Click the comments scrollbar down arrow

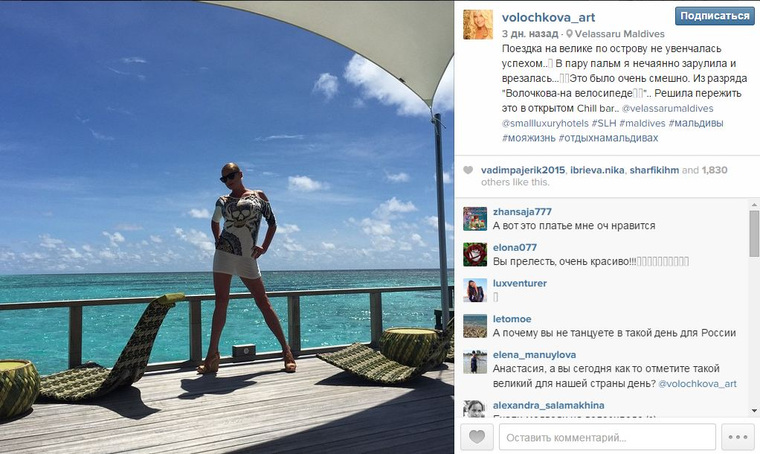pos(754,411)
